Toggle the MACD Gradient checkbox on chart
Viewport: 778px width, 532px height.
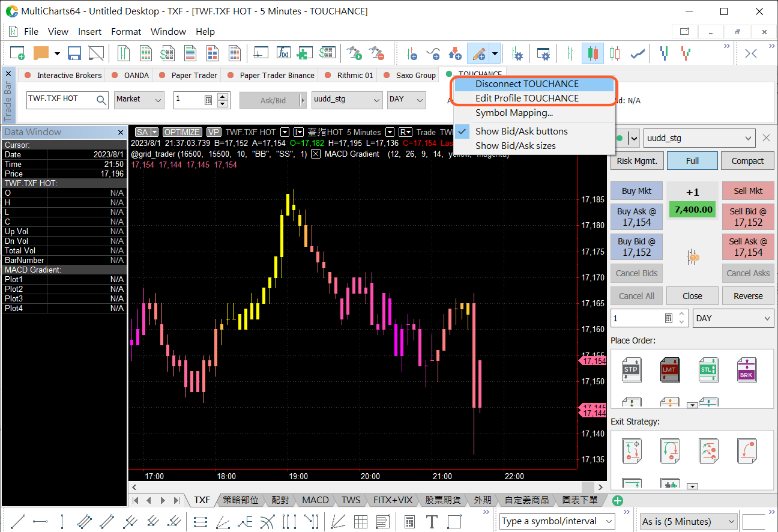tap(316, 154)
